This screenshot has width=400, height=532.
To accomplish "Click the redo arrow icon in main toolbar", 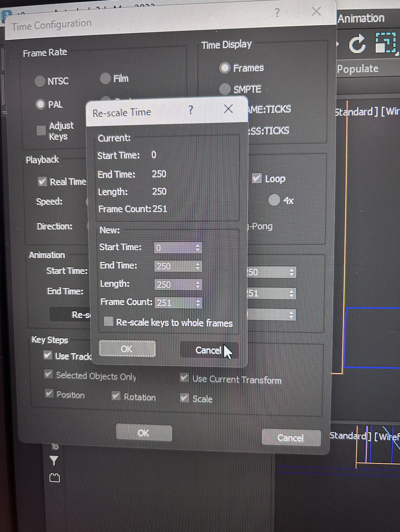I will point(357,44).
